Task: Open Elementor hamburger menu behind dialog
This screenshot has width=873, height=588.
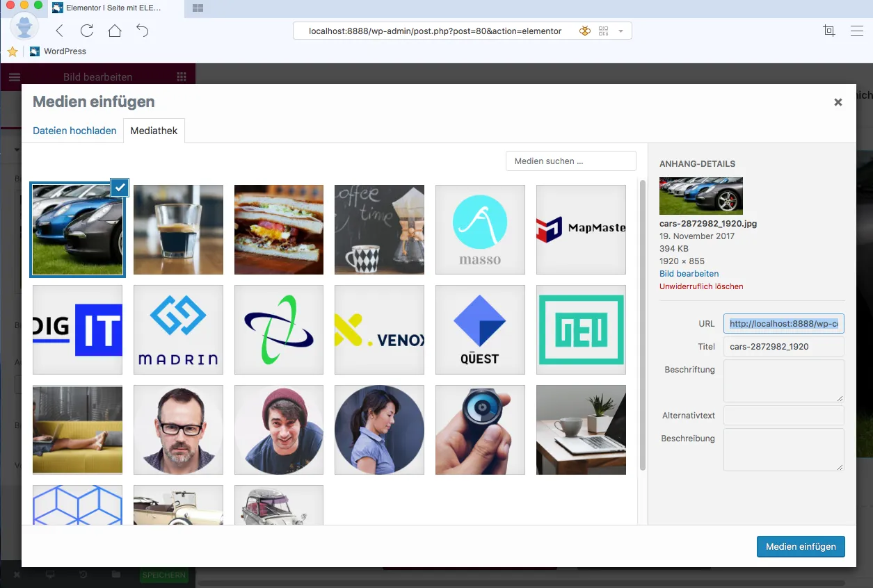Action: (15, 77)
